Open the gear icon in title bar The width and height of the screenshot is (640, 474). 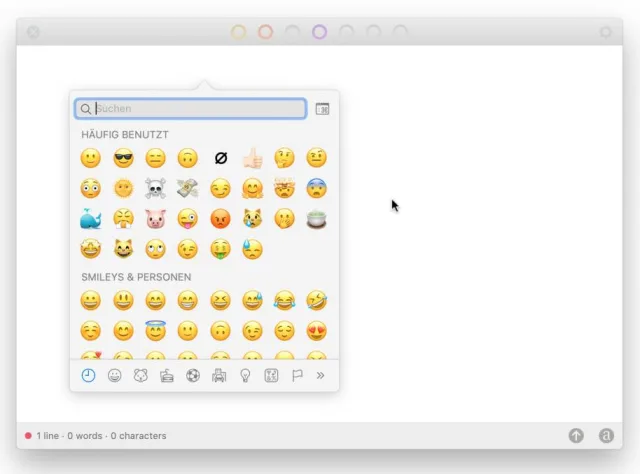click(x=606, y=32)
